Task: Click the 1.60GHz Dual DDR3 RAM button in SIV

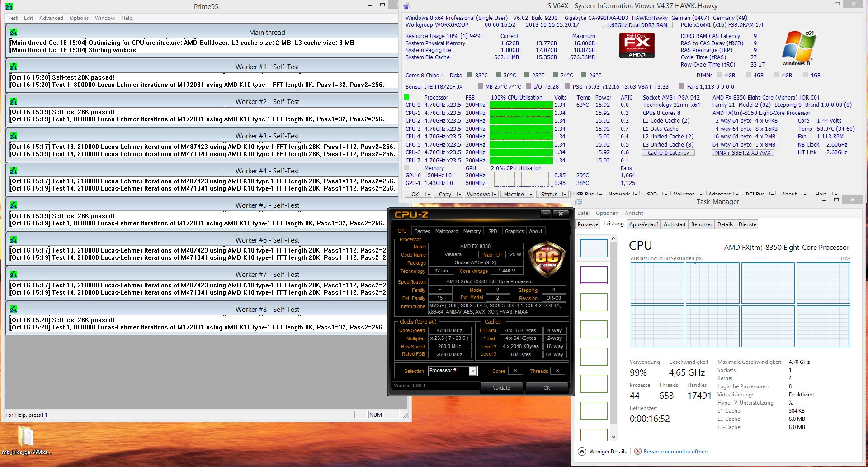Action: tap(637, 25)
